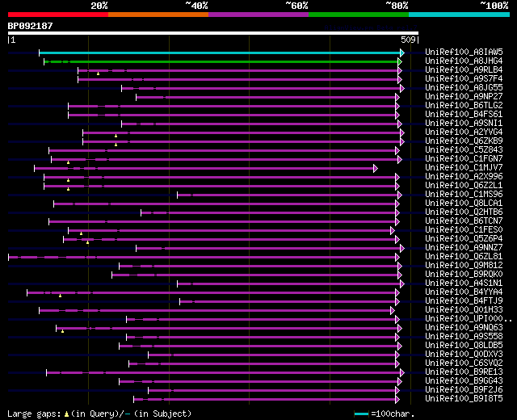
Task: Click the UniRef100_Q6Z2L1 label
Action: tap(464, 185)
